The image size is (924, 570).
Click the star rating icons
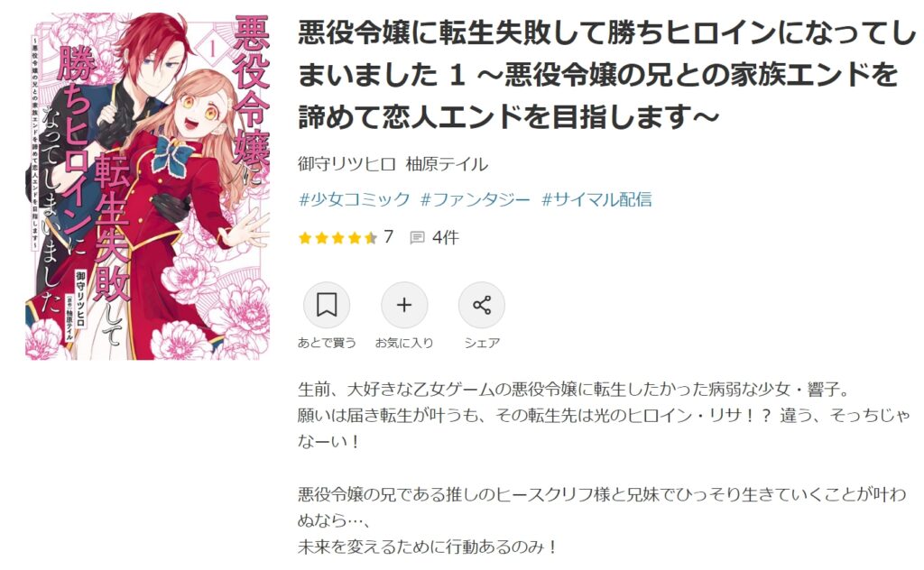pyautogui.click(x=337, y=238)
